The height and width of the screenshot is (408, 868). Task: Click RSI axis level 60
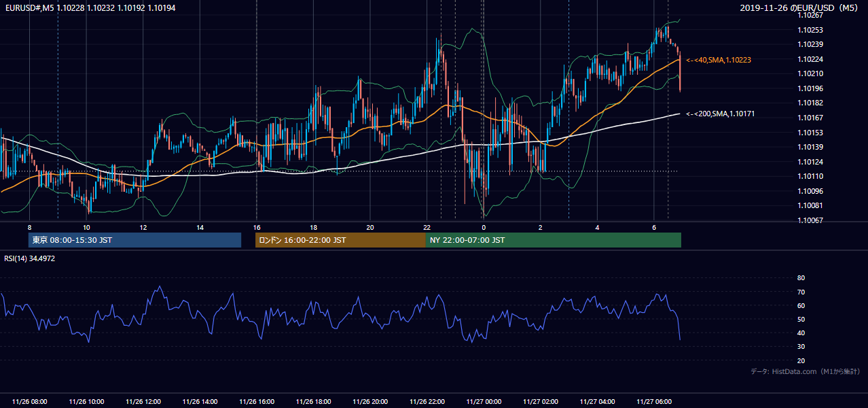801,305
